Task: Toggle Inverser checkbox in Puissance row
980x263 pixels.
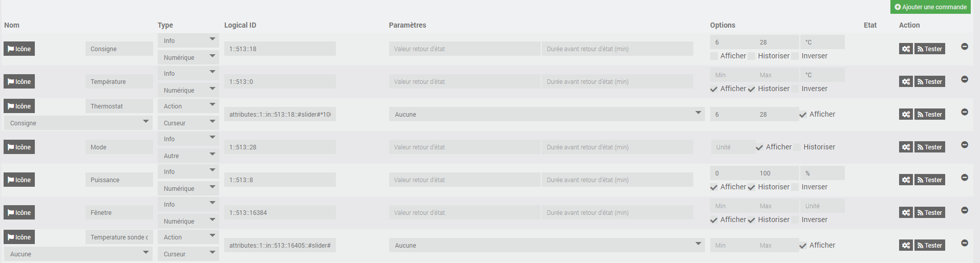Action: tap(795, 187)
